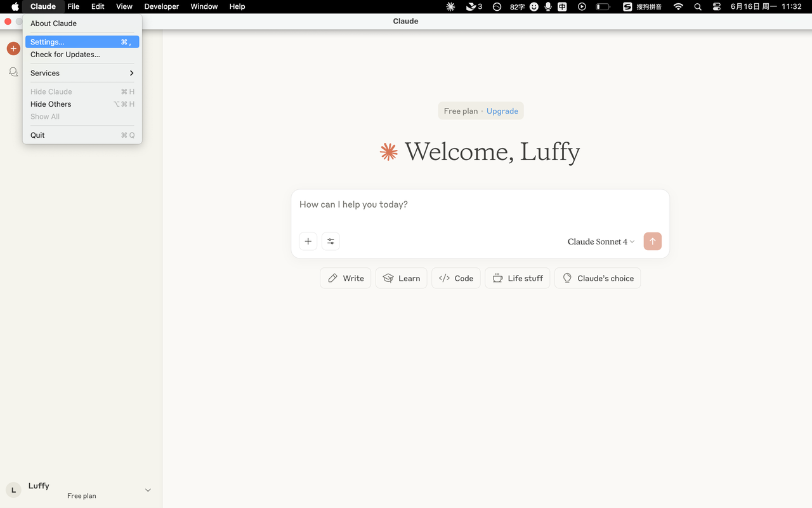Click the date and time in menu bar
The image size is (812, 508).
[x=766, y=6]
